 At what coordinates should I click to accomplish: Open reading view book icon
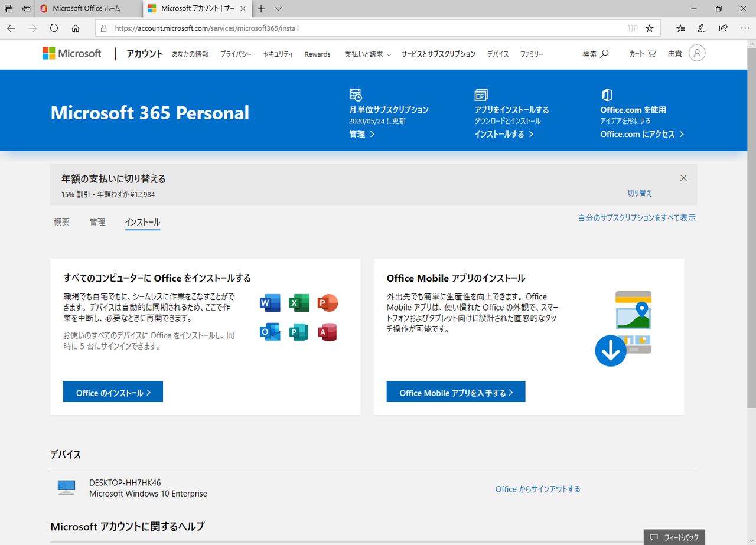(x=632, y=28)
